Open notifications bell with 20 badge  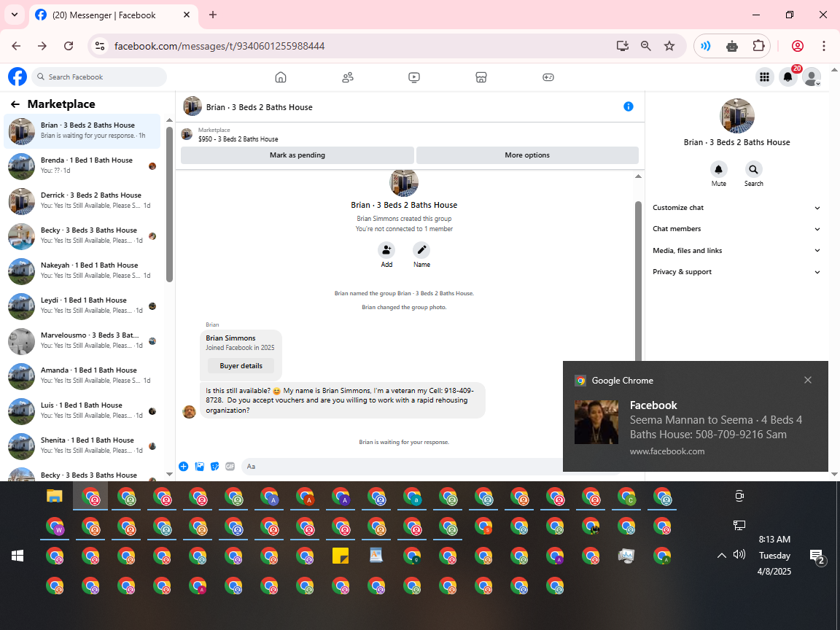point(788,77)
